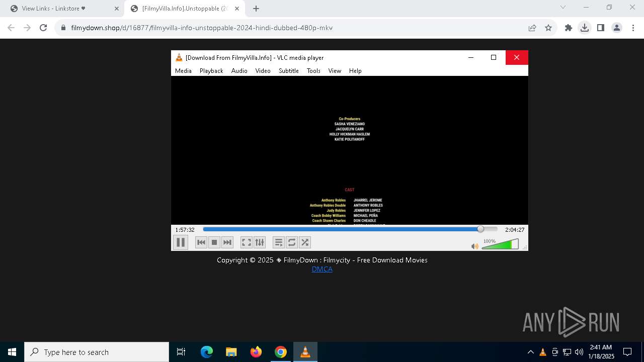Open the Video menu
Viewport: 644px width, 362px height.
(x=263, y=71)
